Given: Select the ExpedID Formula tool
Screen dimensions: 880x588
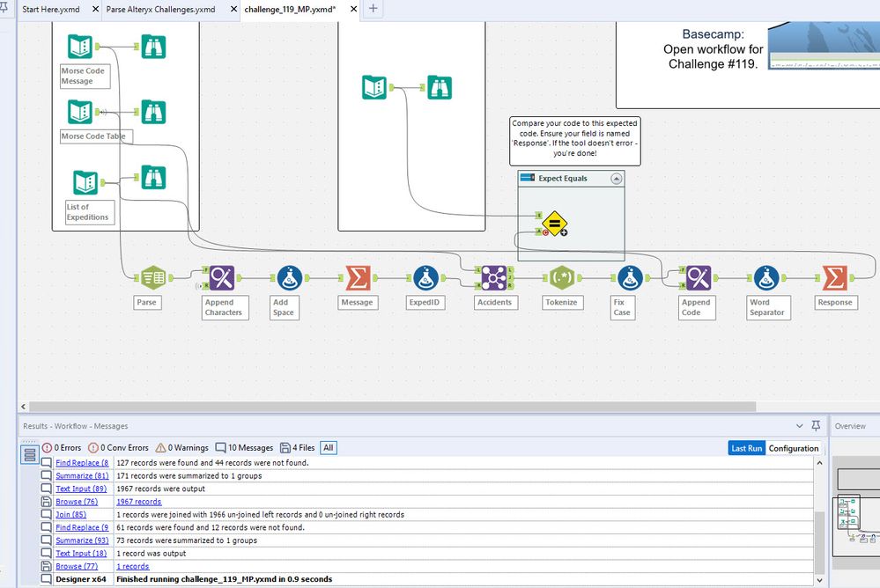Looking at the screenshot, I should (x=426, y=278).
